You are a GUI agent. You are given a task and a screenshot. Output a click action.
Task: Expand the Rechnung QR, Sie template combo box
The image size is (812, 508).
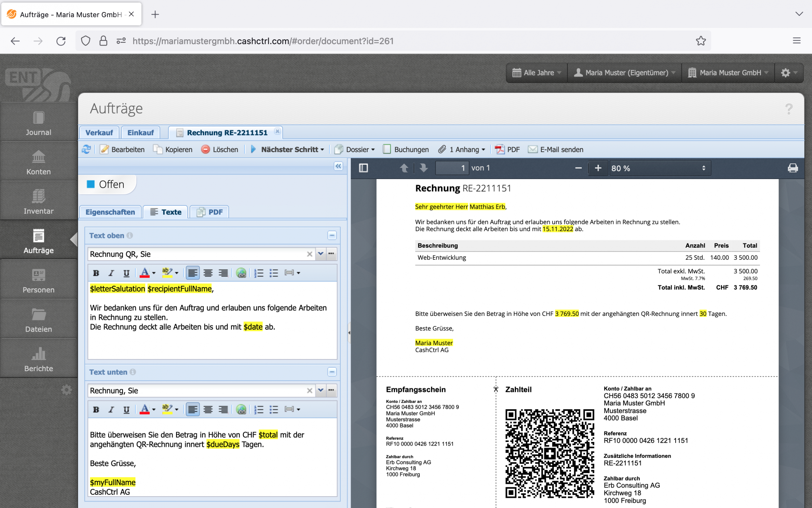[x=321, y=254]
